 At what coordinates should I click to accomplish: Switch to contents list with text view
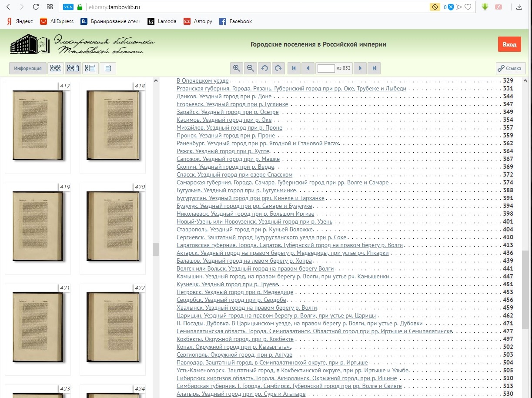coord(90,68)
